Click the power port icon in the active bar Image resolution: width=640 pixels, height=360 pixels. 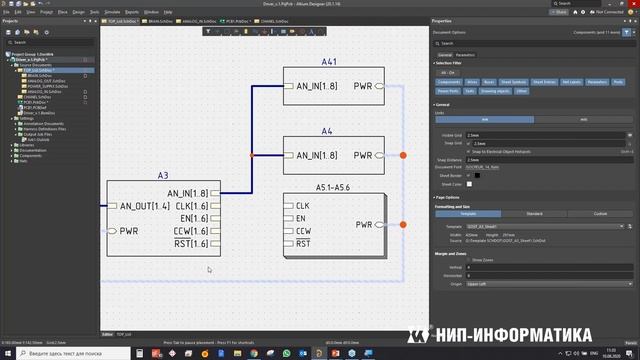[264, 31]
